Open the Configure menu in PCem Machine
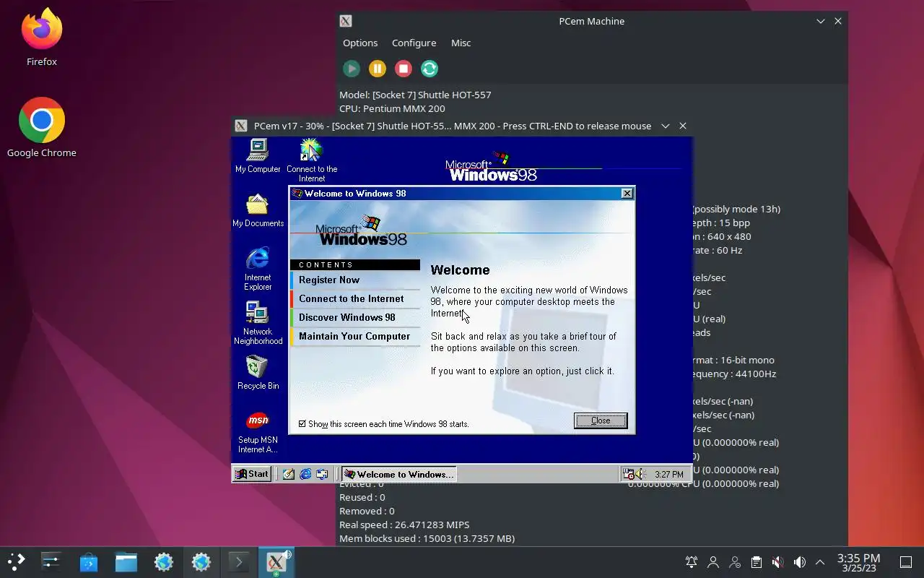 414,43
